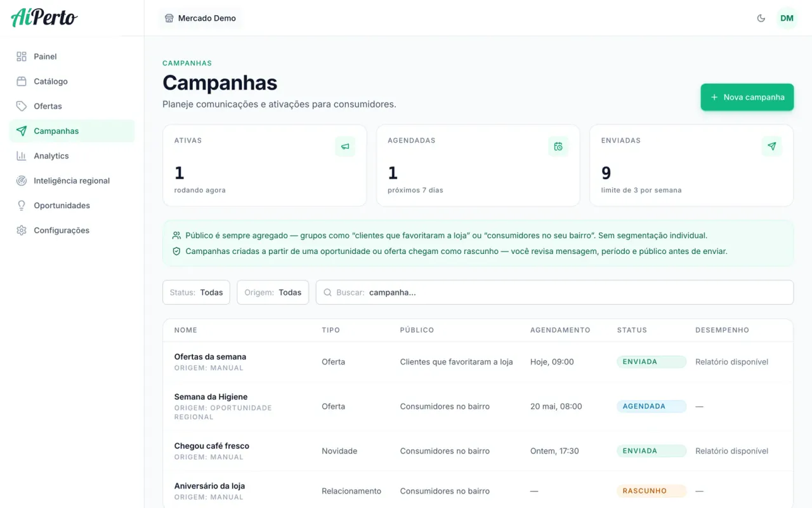Click the Configurações gear icon
812x508 pixels.
pos(22,230)
